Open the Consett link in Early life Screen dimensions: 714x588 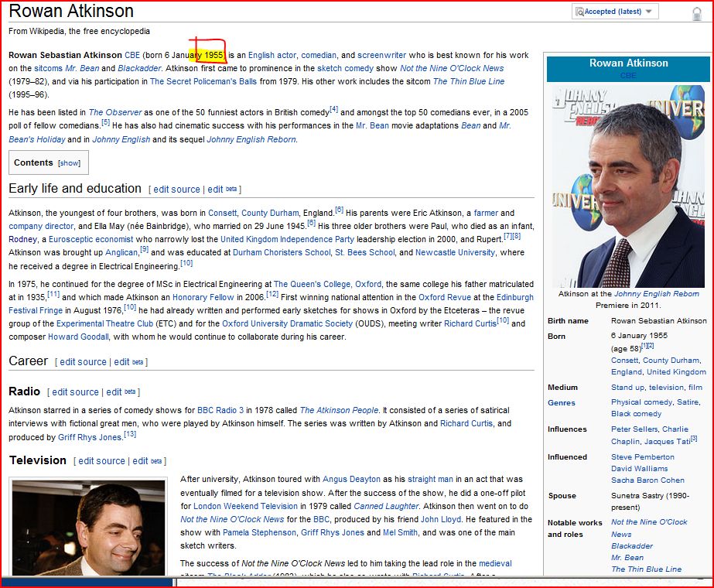[x=222, y=214]
